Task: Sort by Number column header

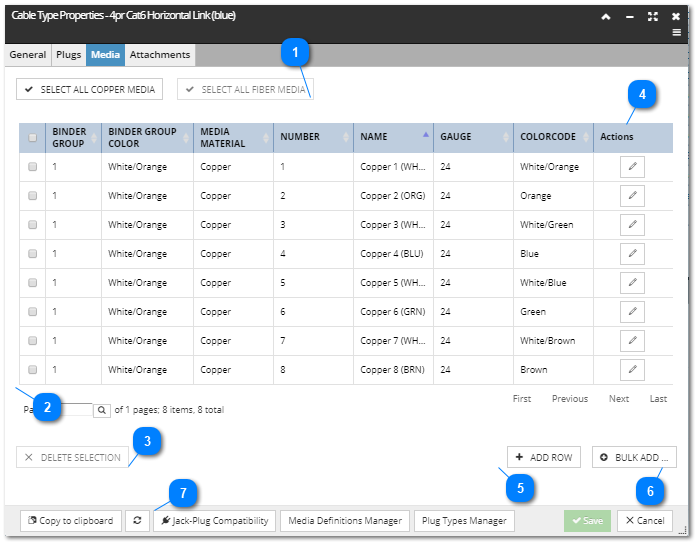Action: pos(313,138)
